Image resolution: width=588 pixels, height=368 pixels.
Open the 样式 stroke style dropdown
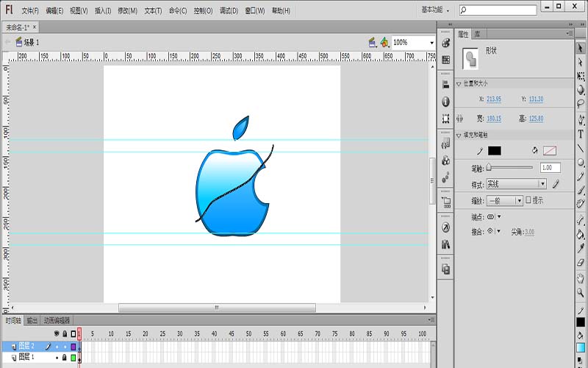click(517, 183)
